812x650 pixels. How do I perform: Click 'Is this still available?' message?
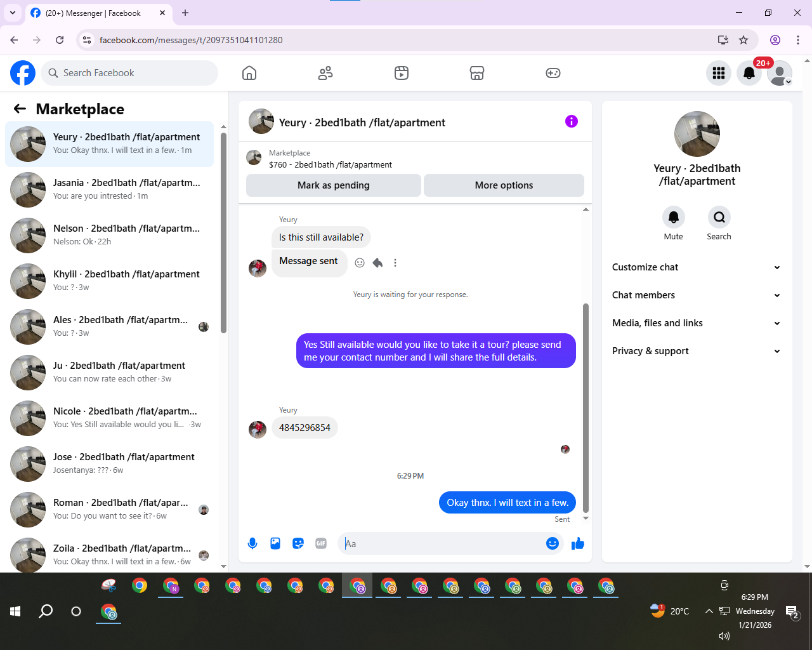coord(321,237)
